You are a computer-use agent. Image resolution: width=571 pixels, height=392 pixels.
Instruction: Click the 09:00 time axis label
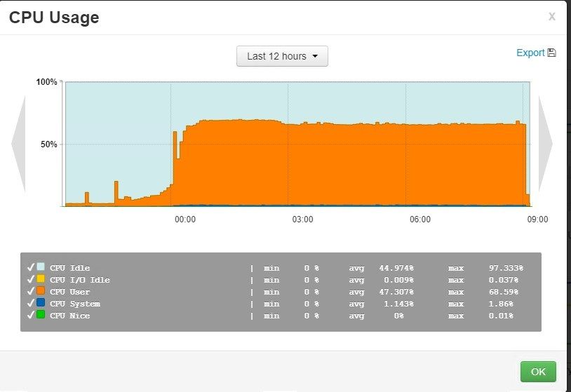click(x=537, y=219)
